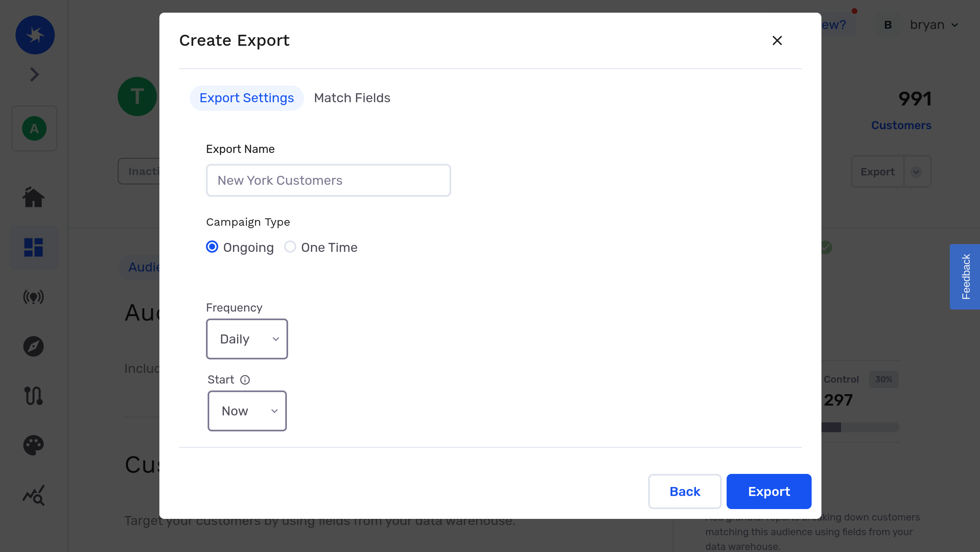Viewport: 980px width, 552px height.
Task: Open the bryan user menu
Action: [x=934, y=25]
